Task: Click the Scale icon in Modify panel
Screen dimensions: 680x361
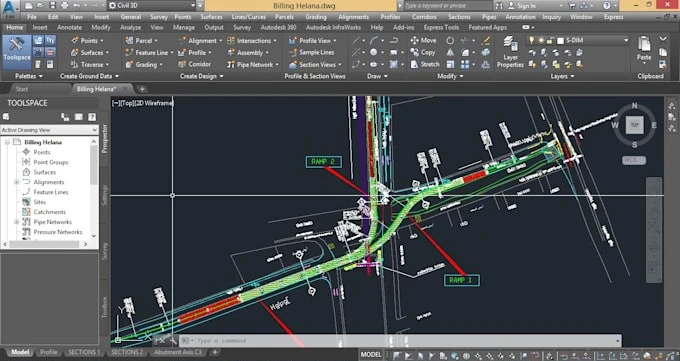Action: click(450, 64)
